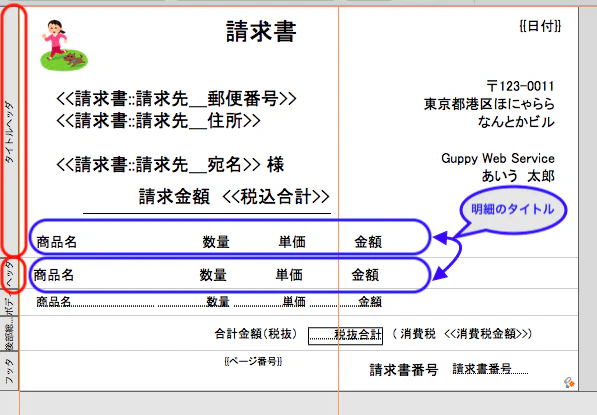Image resolution: width=597 pixels, height=415 pixels.
Task: Select the 〒123-0011 postal code text
Action: (x=520, y=86)
